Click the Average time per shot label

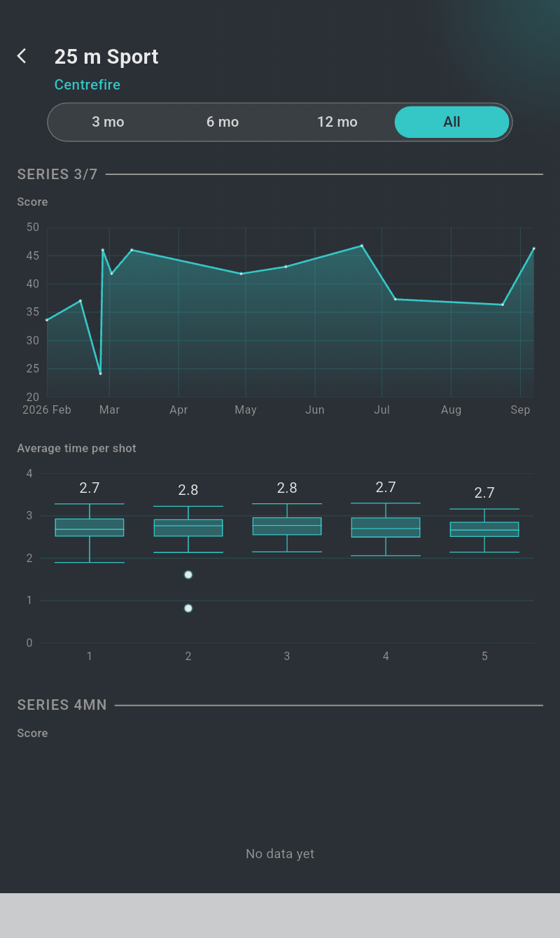[77, 448]
